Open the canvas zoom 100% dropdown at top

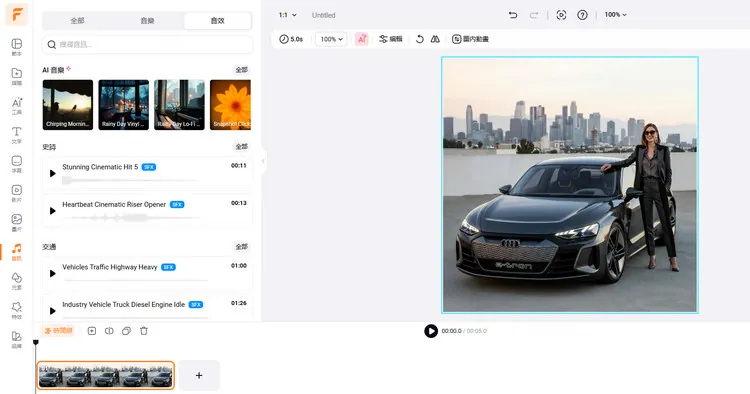tap(616, 15)
